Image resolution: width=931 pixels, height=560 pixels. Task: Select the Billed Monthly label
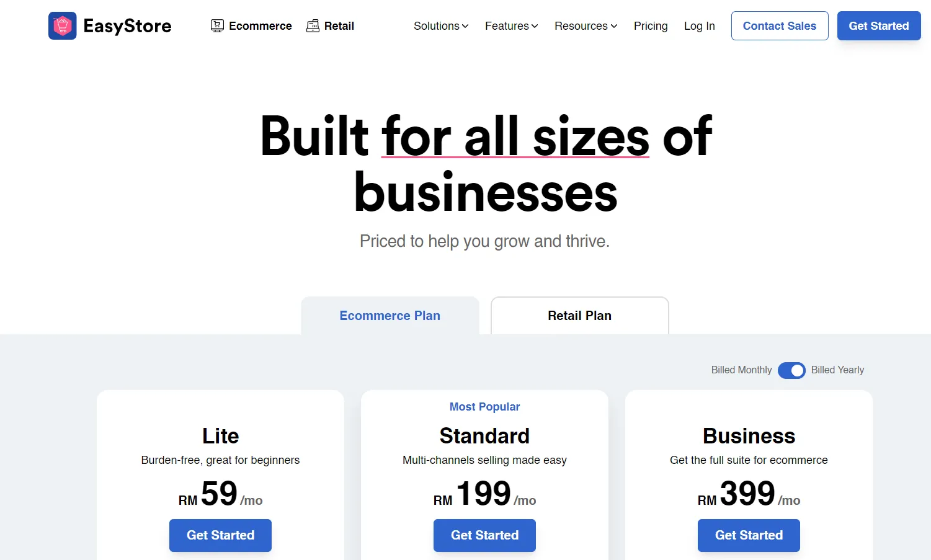click(x=741, y=370)
